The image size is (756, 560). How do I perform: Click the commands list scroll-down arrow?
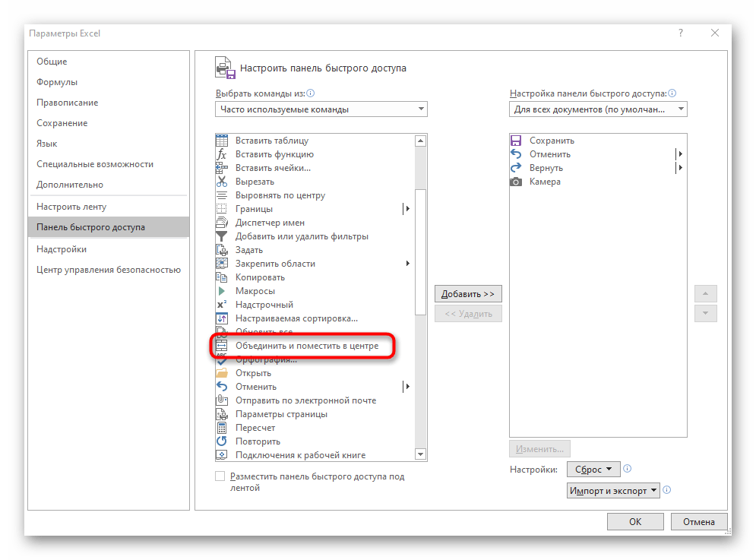[420, 454]
